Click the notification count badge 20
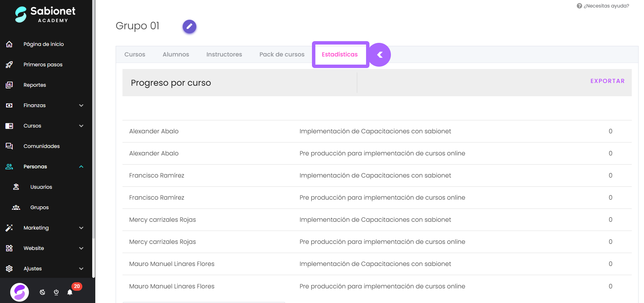The height and width of the screenshot is (303, 644). click(77, 286)
